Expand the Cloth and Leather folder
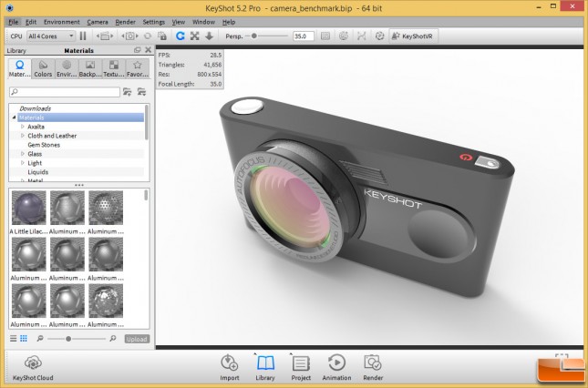The height and width of the screenshot is (388, 588). 23,136
